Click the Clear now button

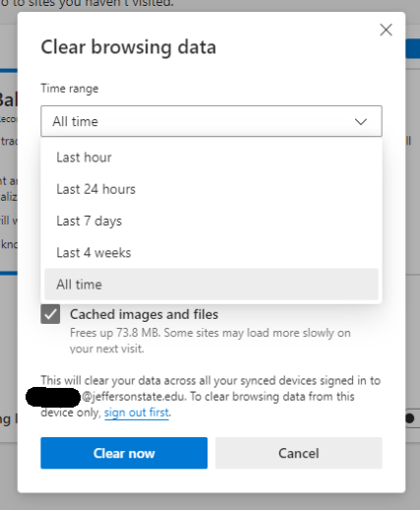124,453
